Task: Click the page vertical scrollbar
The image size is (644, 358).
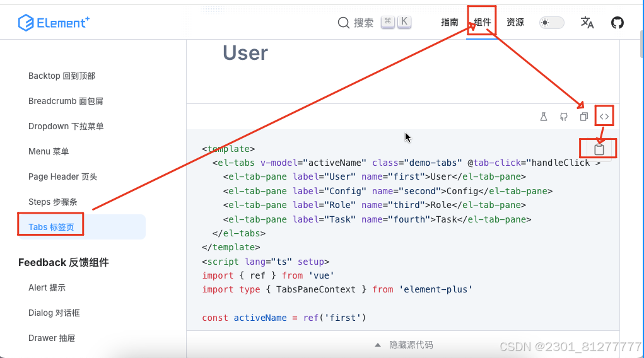Action: tap(641, 45)
